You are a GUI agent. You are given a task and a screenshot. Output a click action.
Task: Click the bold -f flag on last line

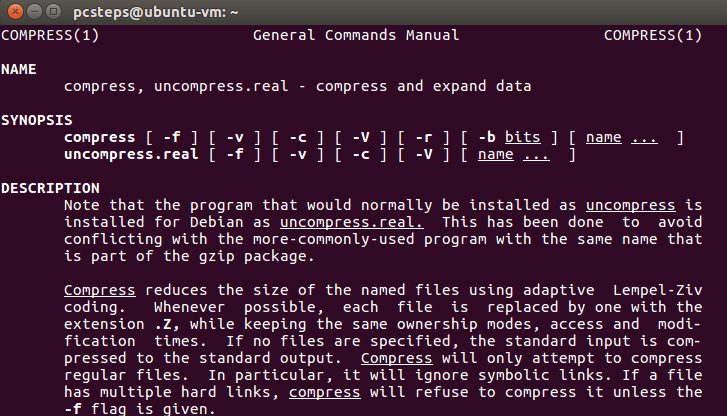73,409
